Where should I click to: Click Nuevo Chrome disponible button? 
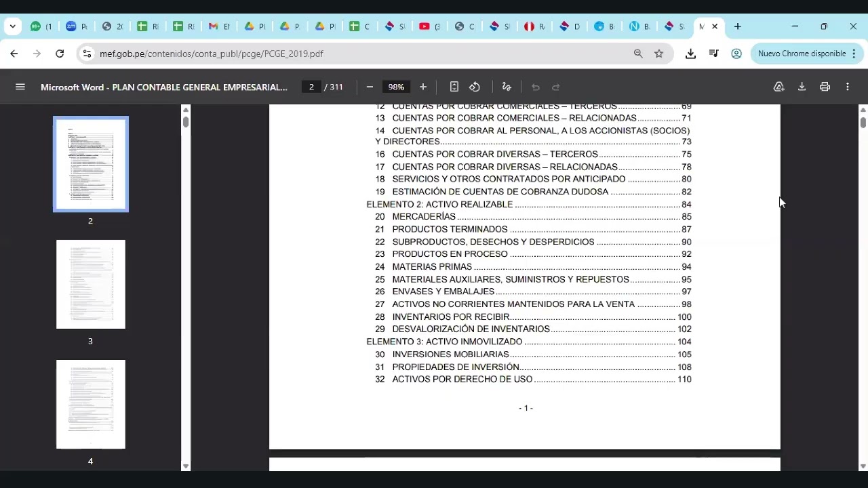(x=806, y=54)
